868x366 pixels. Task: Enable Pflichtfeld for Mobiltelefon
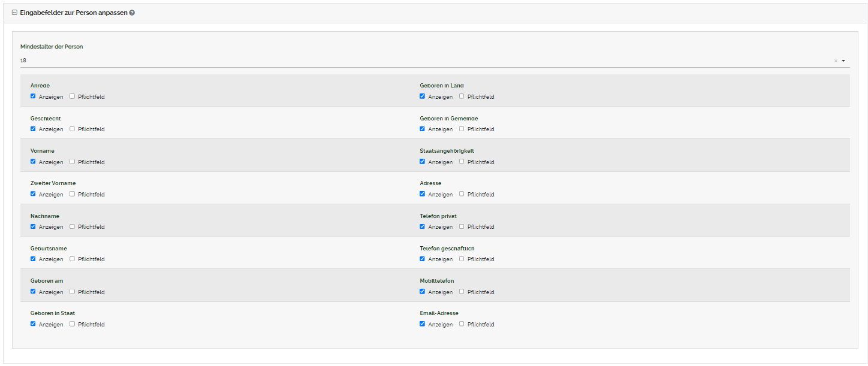click(462, 292)
